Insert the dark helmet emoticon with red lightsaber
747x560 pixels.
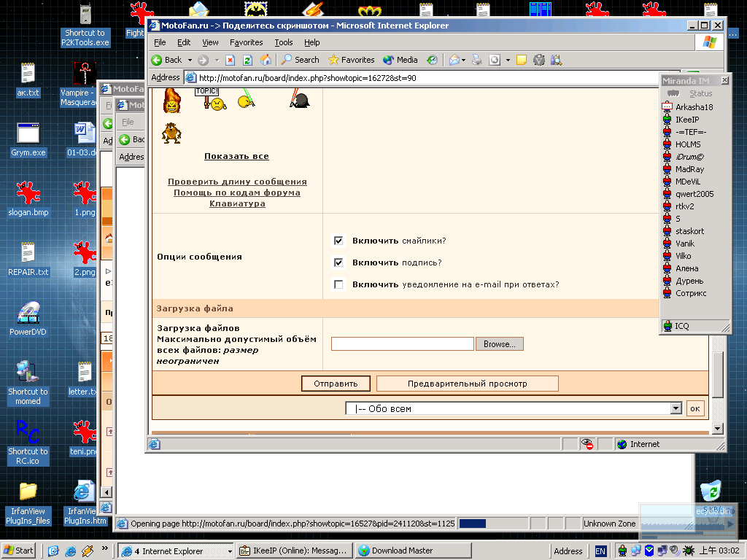click(300, 98)
